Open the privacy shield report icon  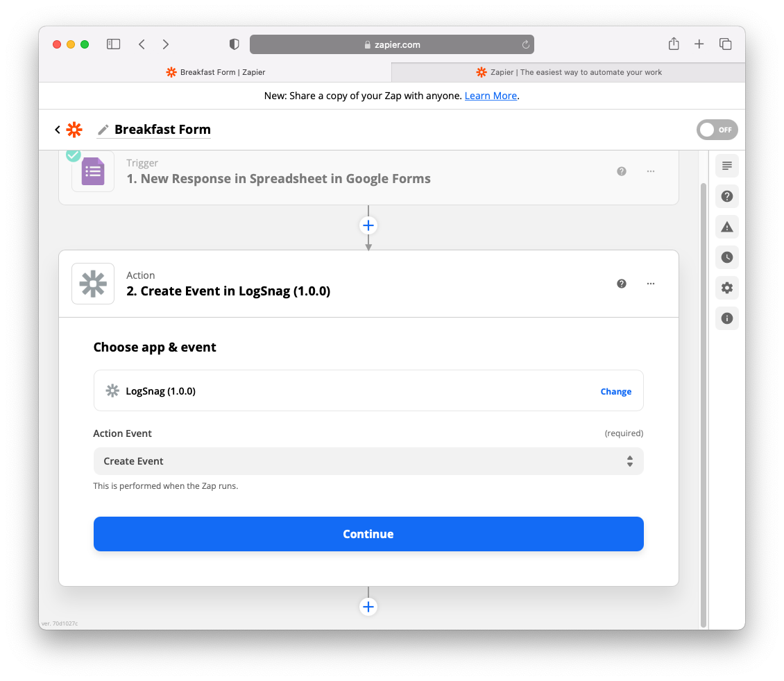pos(234,44)
